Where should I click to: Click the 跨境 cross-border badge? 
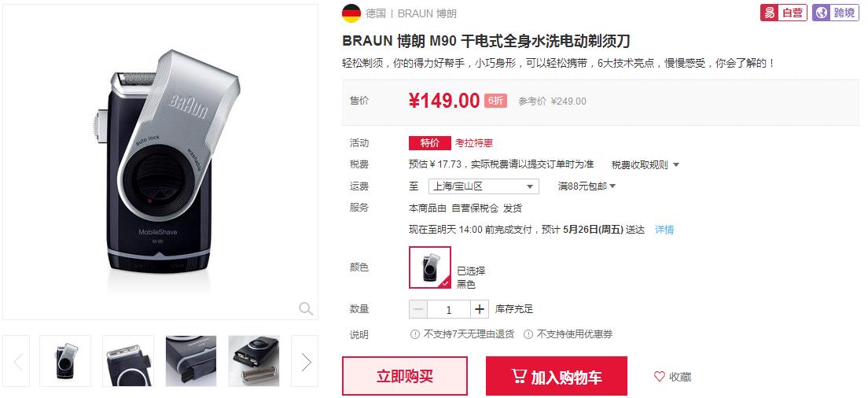835,13
